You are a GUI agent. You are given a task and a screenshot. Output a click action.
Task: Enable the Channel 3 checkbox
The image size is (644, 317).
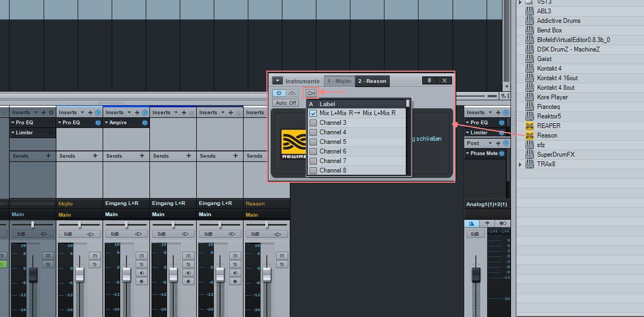[x=313, y=123]
